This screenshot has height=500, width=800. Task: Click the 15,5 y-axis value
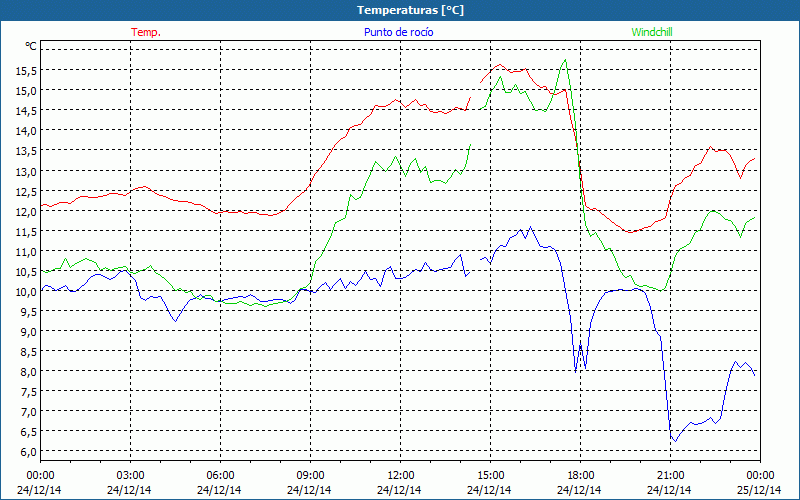(x=27, y=70)
